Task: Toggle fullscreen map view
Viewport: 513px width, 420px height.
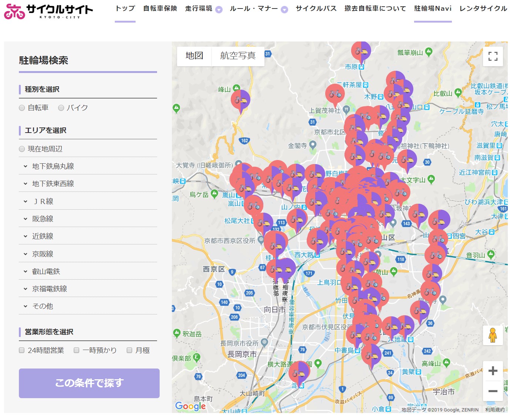Action: click(x=493, y=56)
